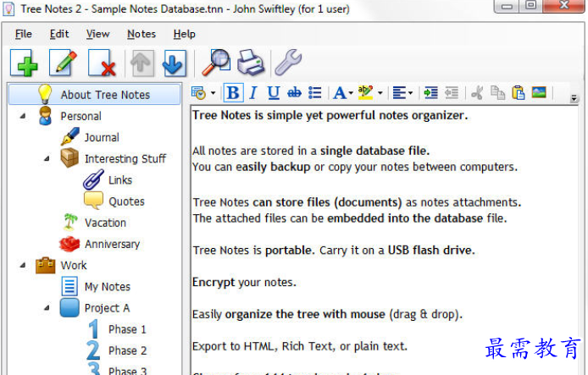The height and width of the screenshot is (375, 588).
Task: Collapse the Interesting Stuff node
Action: point(47,158)
